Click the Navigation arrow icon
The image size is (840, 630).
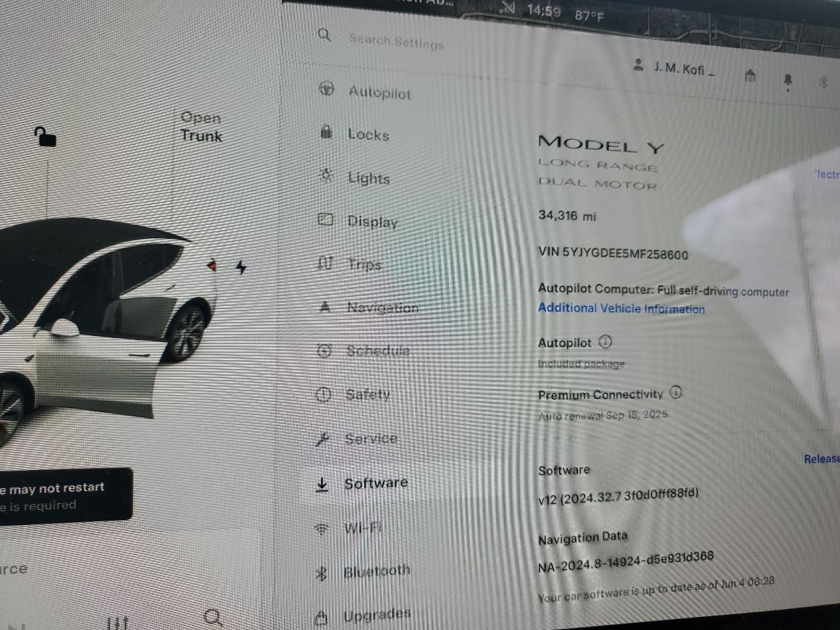pyautogui.click(x=324, y=306)
